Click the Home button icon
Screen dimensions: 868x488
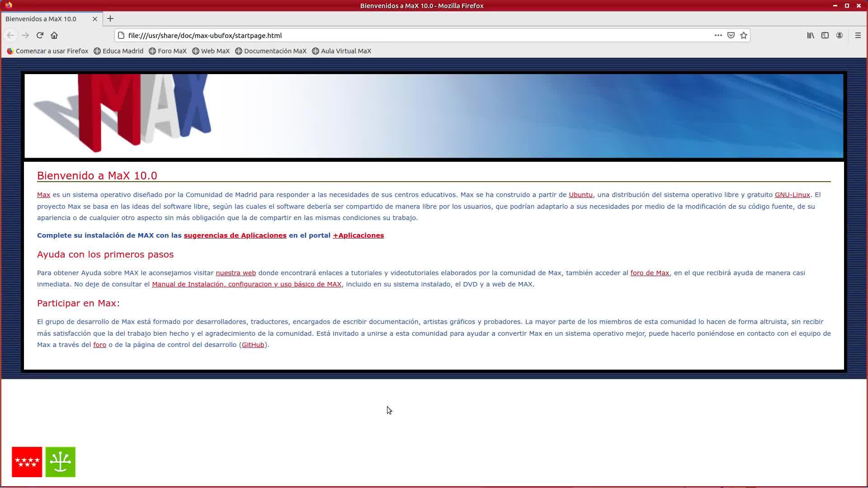pos(54,35)
